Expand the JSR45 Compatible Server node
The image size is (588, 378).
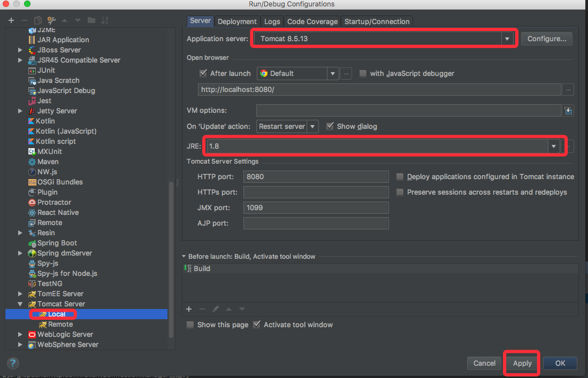click(20, 60)
